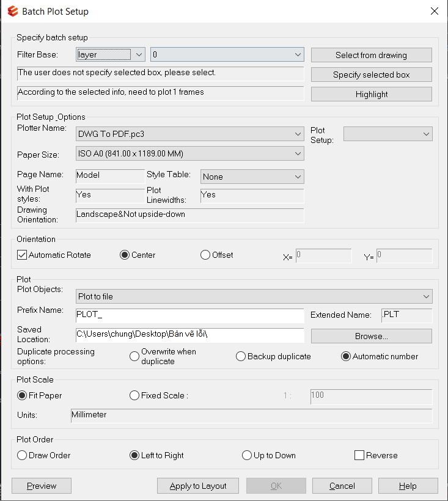Click the Select from drawing button
The width and height of the screenshot is (448, 501).
coord(372,55)
